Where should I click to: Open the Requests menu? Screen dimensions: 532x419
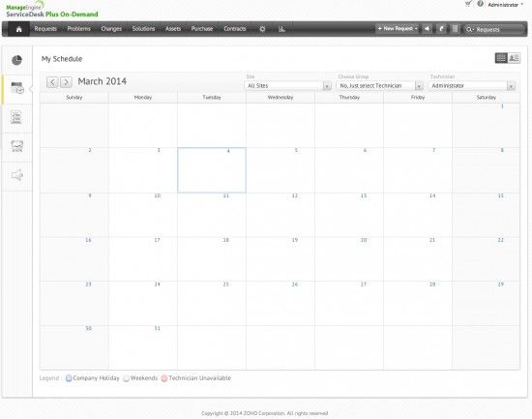tap(45, 29)
